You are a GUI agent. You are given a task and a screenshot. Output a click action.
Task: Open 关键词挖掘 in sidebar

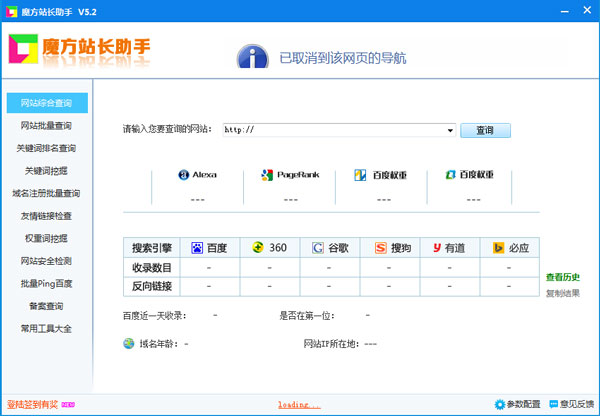coord(46,171)
